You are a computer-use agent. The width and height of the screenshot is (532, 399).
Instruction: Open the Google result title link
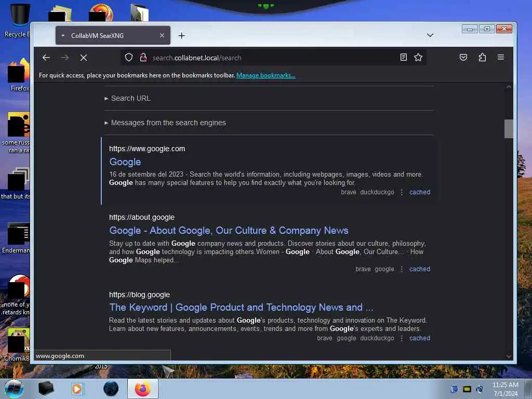click(x=125, y=162)
